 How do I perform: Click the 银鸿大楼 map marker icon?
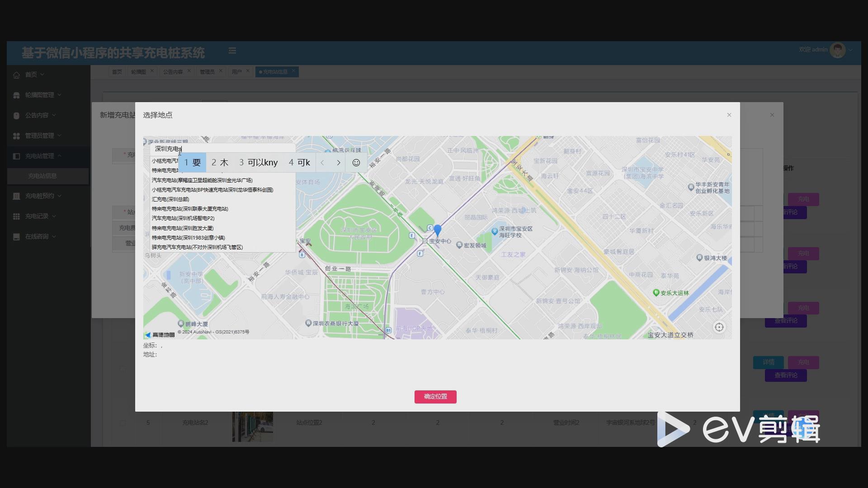tap(699, 258)
